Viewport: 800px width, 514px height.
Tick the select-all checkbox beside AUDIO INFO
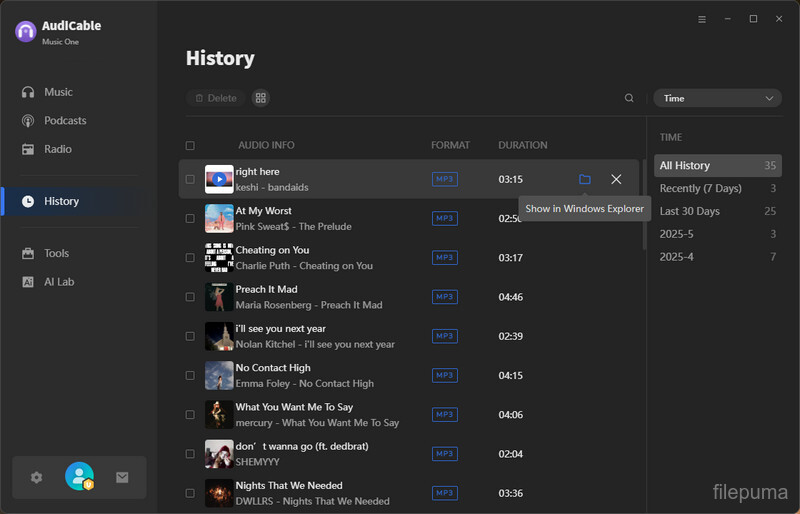pyautogui.click(x=190, y=146)
